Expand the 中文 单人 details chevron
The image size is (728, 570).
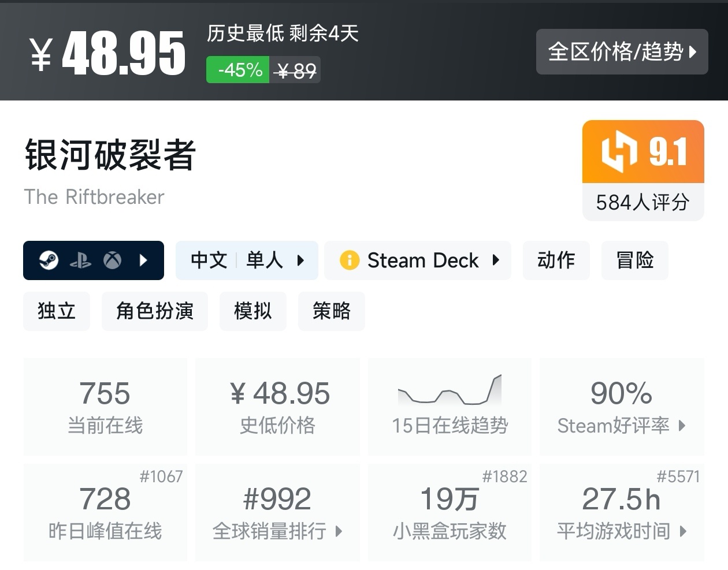[x=301, y=260]
